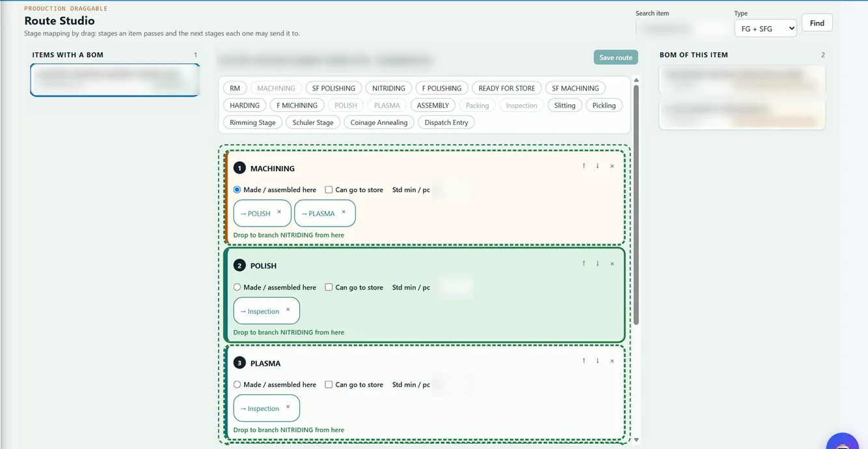
Task: Remove the POLISH branch from MACHINING
Action: [279, 212]
